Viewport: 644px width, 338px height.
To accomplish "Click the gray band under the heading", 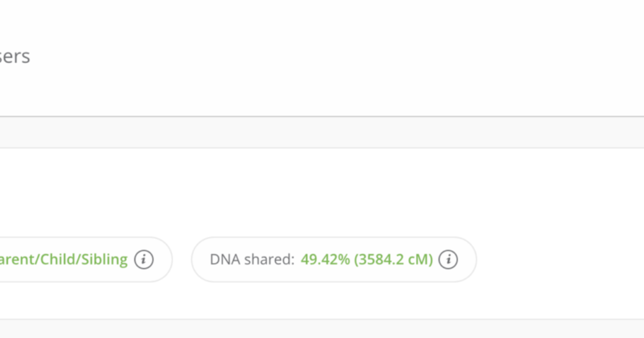I will tap(322, 132).
